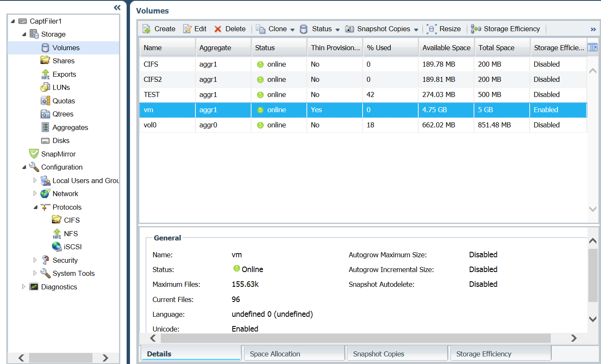Select the TEST volume row
Viewport: 601px width, 364px height.
click(x=363, y=94)
